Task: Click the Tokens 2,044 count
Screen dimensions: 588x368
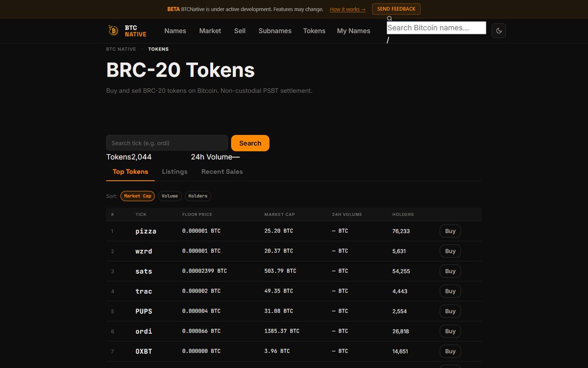Action: tap(129, 157)
